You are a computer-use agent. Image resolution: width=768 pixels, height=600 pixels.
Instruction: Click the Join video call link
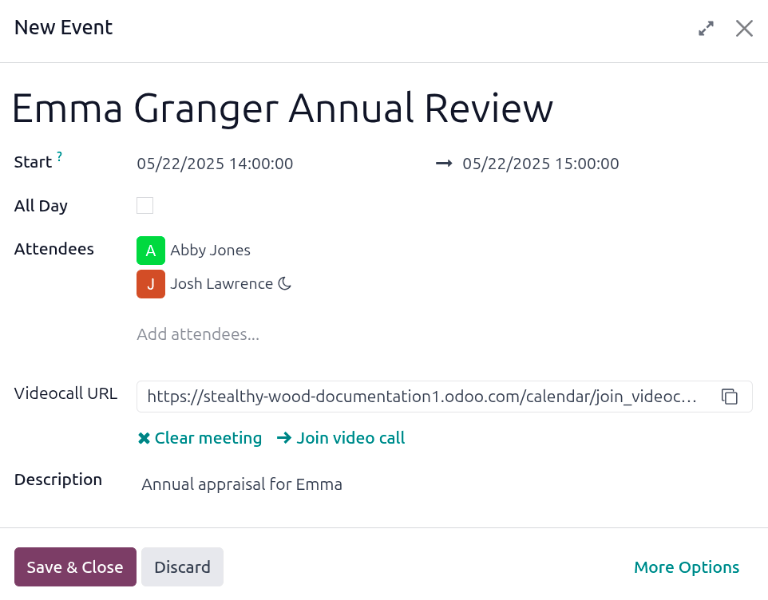341,438
